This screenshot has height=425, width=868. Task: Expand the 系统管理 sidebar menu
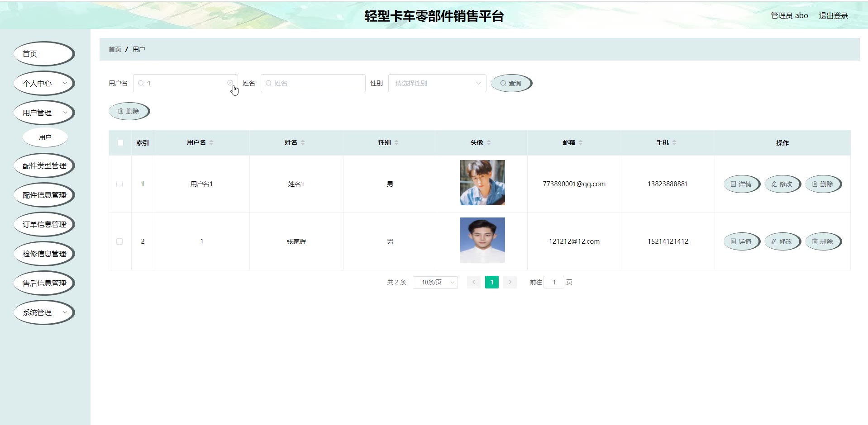pyautogui.click(x=44, y=312)
